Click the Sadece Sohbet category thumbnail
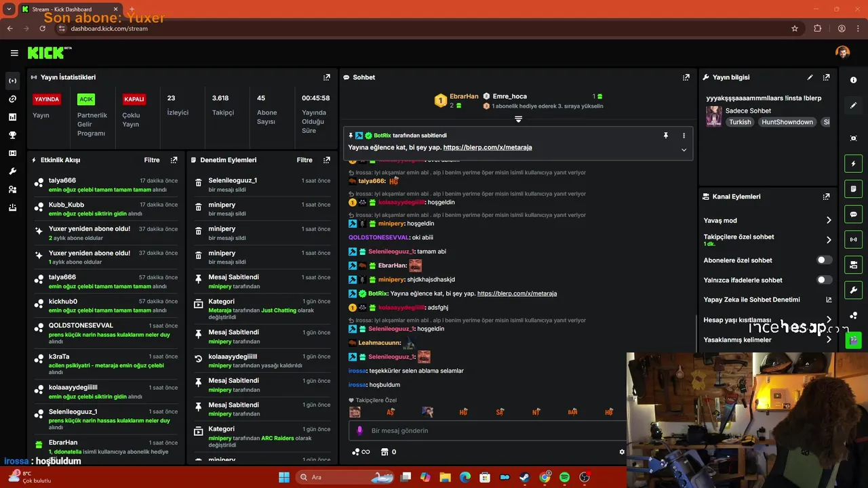Image resolution: width=868 pixels, height=488 pixels. click(714, 117)
